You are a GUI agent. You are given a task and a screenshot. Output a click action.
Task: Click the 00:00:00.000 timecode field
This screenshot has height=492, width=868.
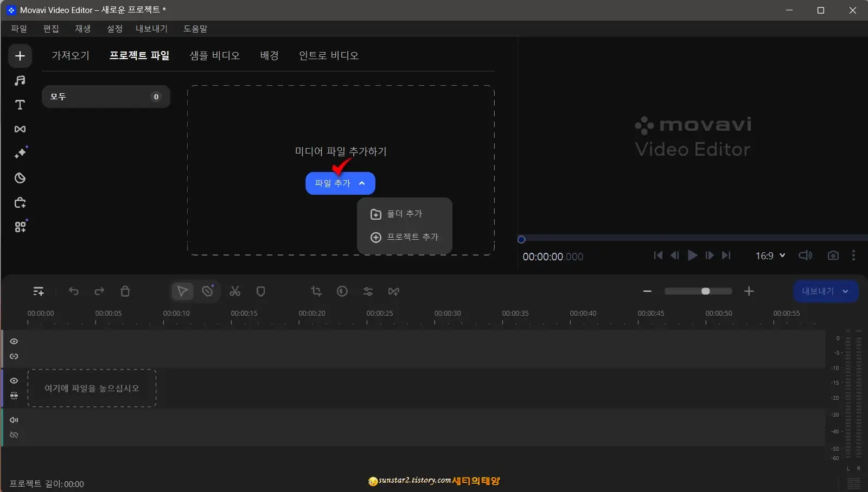coord(553,257)
